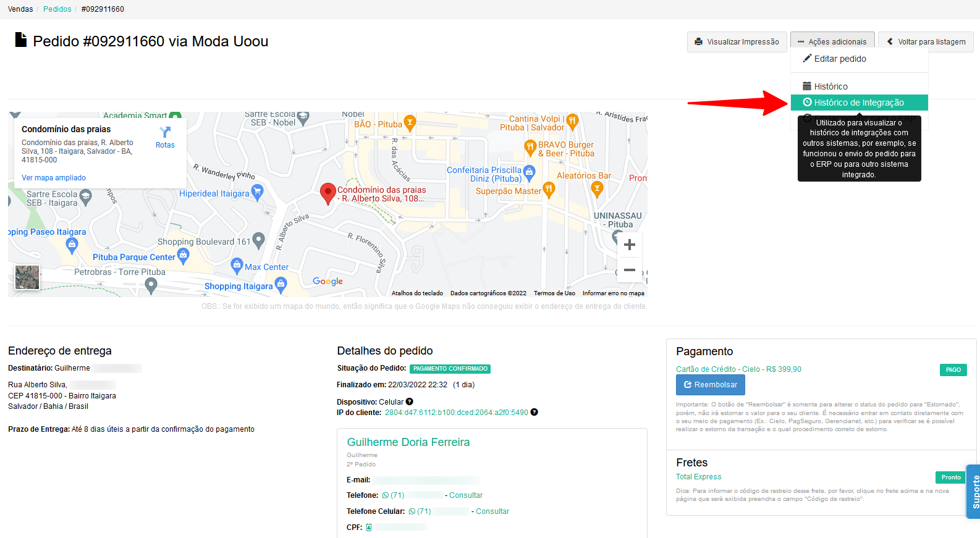Click WhatsApp icon next to Telefone Celular

coord(412,511)
